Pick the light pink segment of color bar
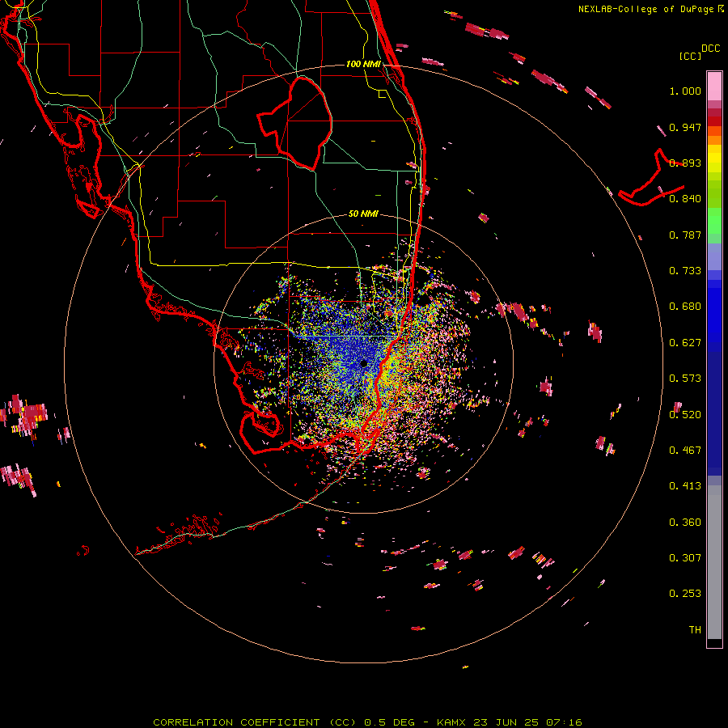The width and height of the screenshot is (728, 728). click(x=714, y=87)
